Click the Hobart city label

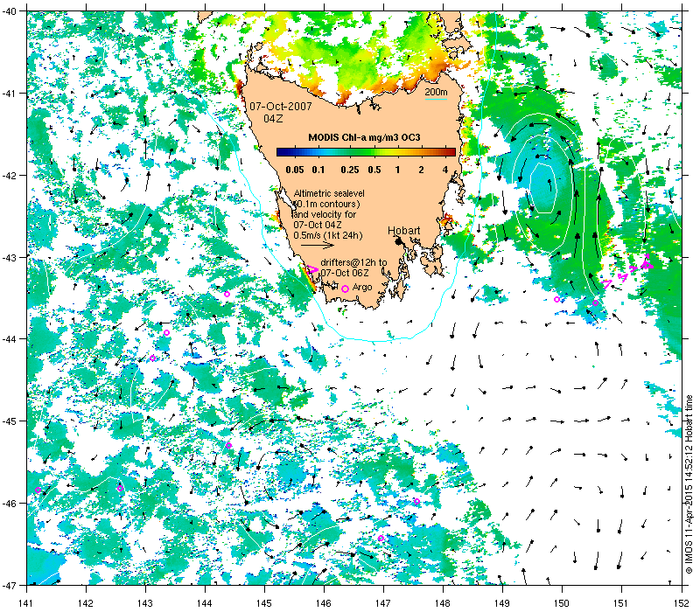tap(403, 231)
